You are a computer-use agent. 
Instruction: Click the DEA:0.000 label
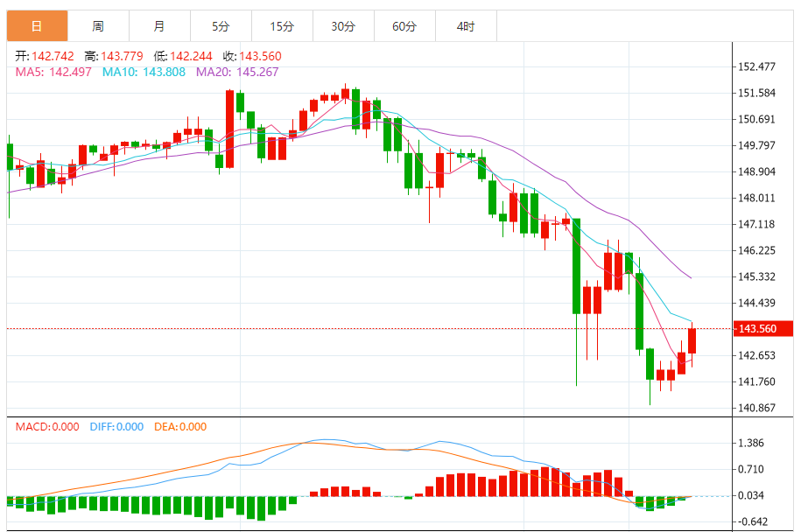point(180,427)
